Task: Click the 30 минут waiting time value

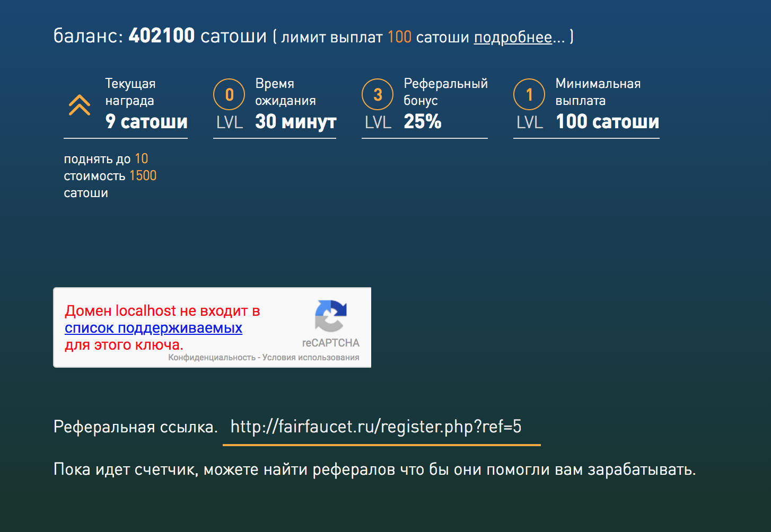Action: pyautogui.click(x=296, y=121)
